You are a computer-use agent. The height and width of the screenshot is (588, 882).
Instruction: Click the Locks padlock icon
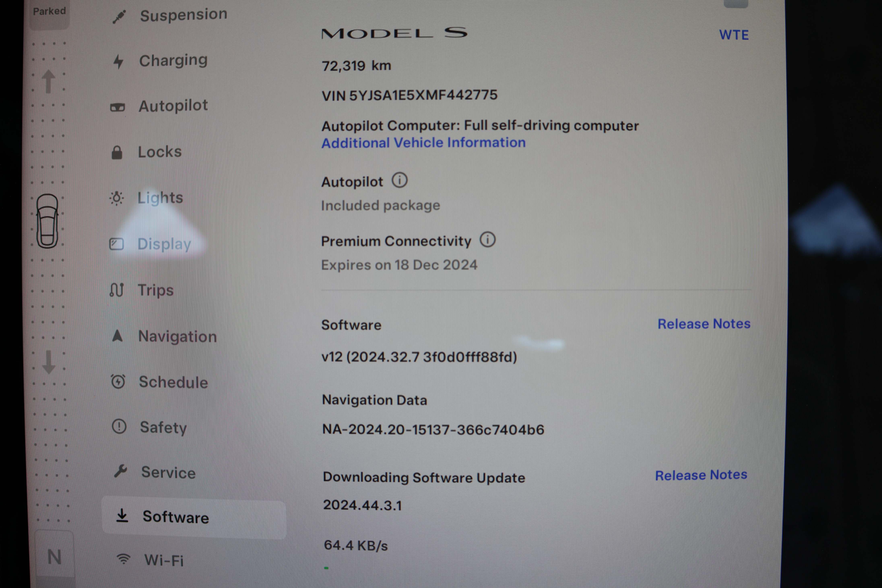pyautogui.click(x=117, y=153)
